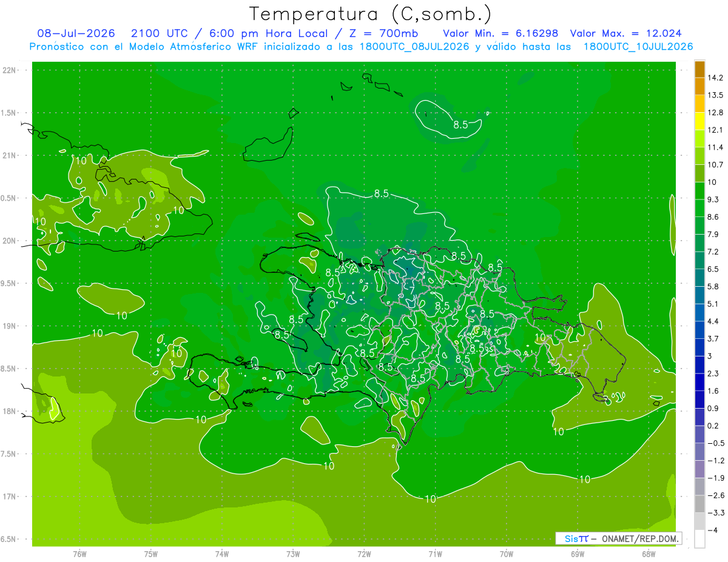
Task: Click the '72W' longitude axis label
Action: coord(364,554)
